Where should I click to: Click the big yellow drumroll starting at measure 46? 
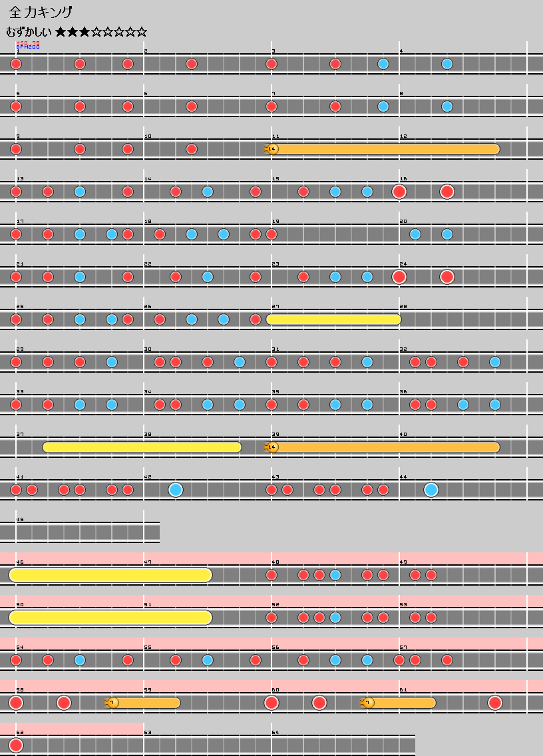[110, 575]
